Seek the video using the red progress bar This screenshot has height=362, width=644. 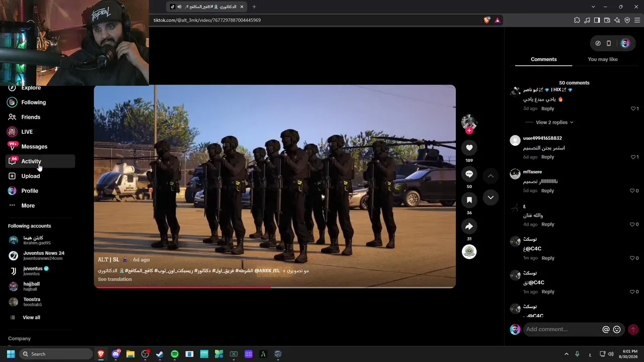[x=275, y=287]
